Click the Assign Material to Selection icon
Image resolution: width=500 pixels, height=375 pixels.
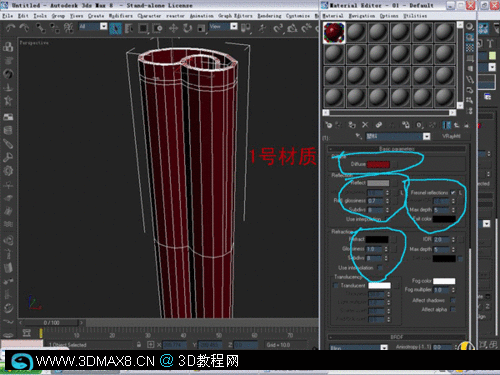pos(352,125)
